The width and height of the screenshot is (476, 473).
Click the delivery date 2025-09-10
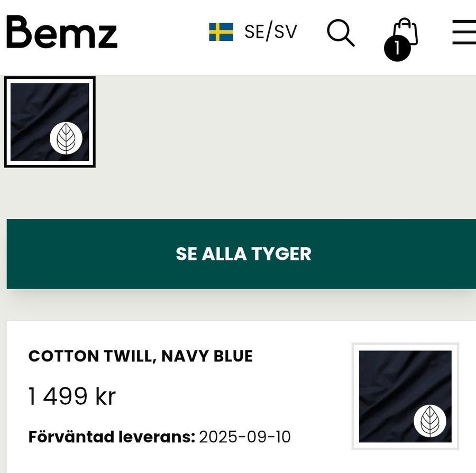[245, 438]
